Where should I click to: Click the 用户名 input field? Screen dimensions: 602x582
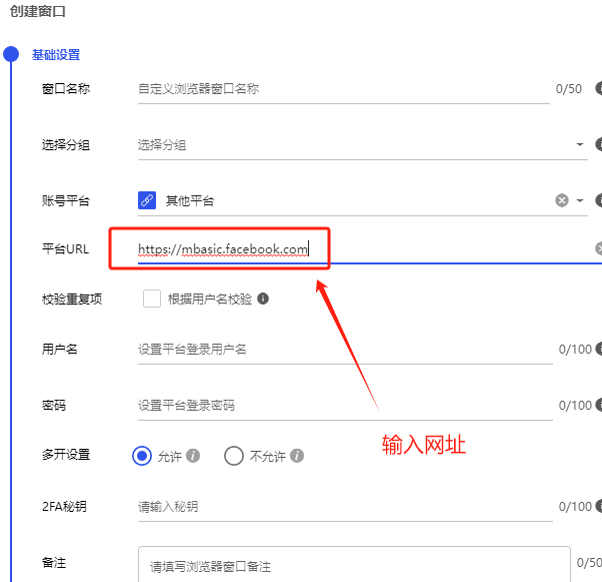[x=345, y=349]
